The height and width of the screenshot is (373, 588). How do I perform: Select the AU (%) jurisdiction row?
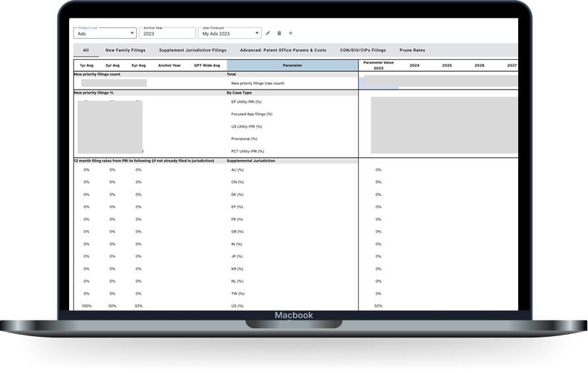238,170
